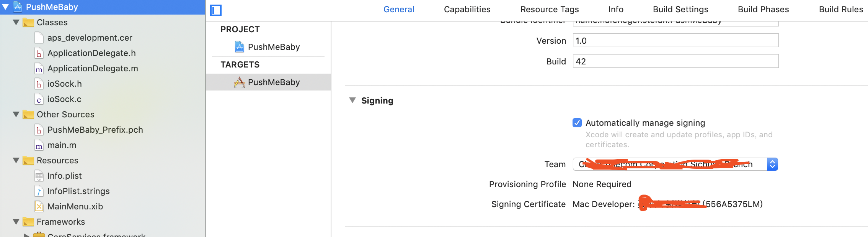Collapse the Other Sources group
This screenshot has width=868, height=237.
16,115
